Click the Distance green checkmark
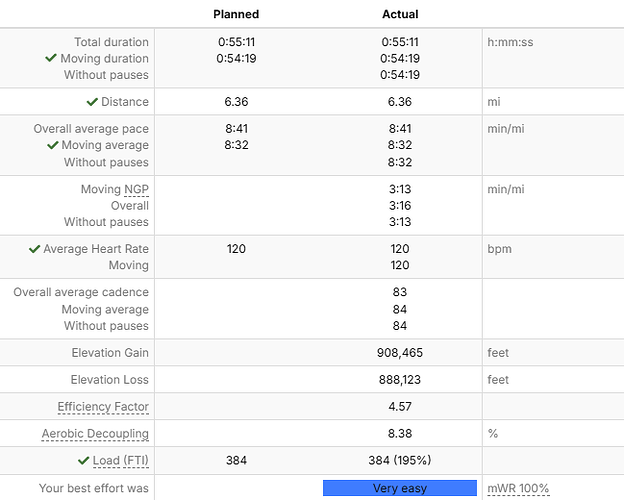Image resolution: width=624 pixels, height=500 pixels. 92,102
